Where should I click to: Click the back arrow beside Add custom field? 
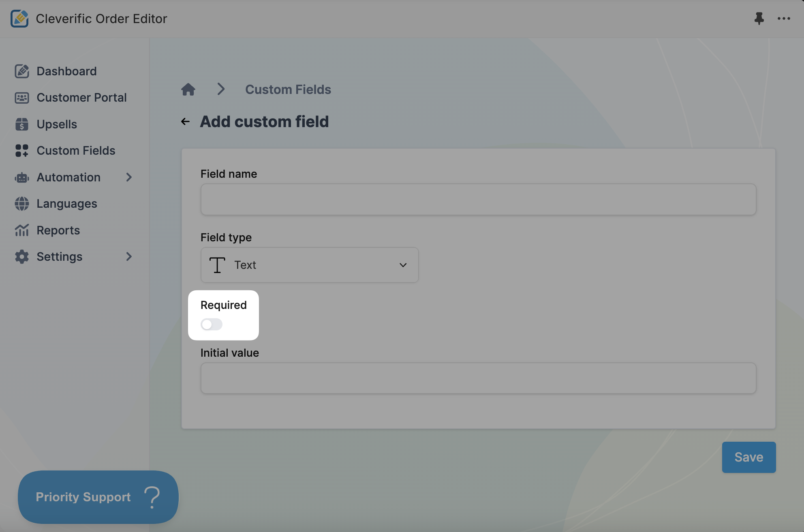[185, 121]
